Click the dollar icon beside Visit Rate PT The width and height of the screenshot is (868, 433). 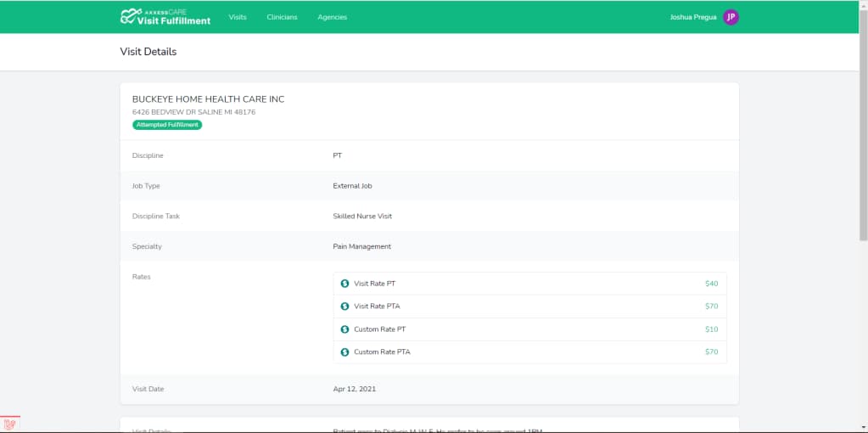344,284
